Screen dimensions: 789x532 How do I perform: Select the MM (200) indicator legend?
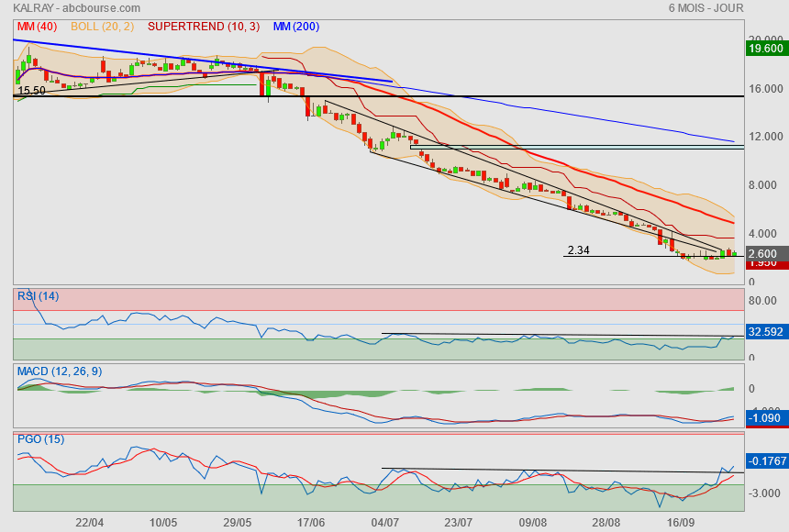coord(296,27)
